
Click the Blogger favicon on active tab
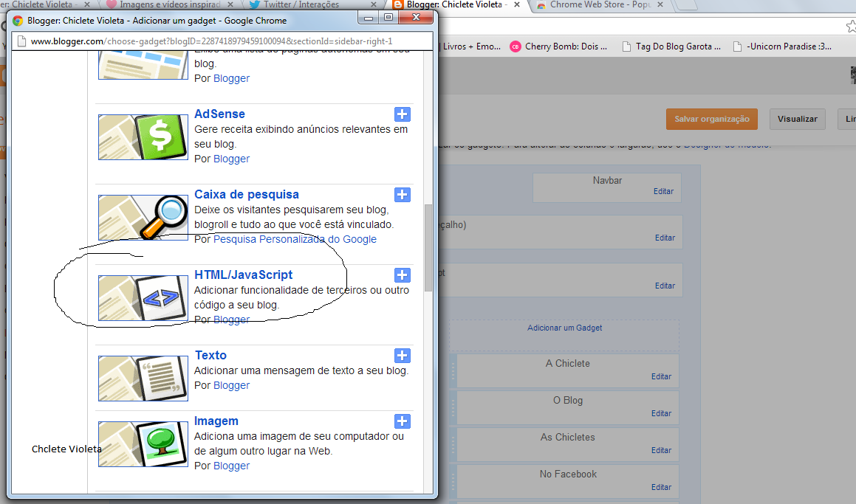click(x=398, y=5)
